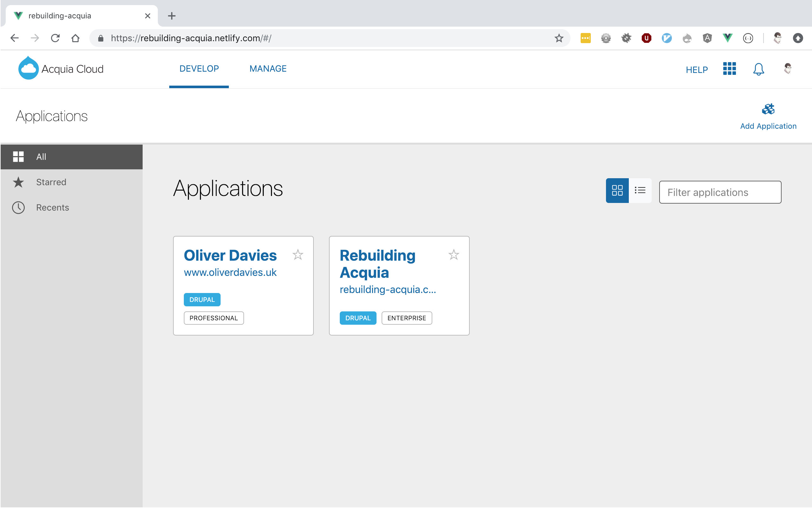
Task: Select the All sidebar item
Action: pyautogui.click(x=41, y=157)
